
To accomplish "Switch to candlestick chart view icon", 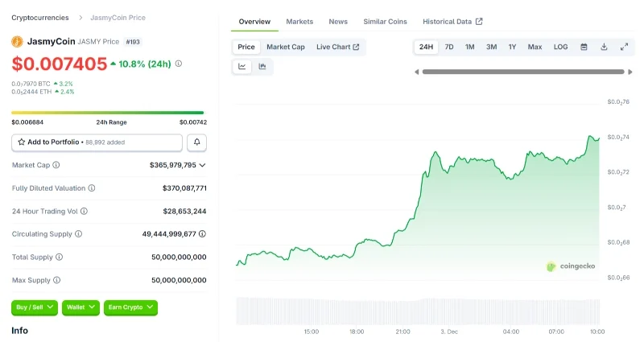I will click(x=262, y=67).
